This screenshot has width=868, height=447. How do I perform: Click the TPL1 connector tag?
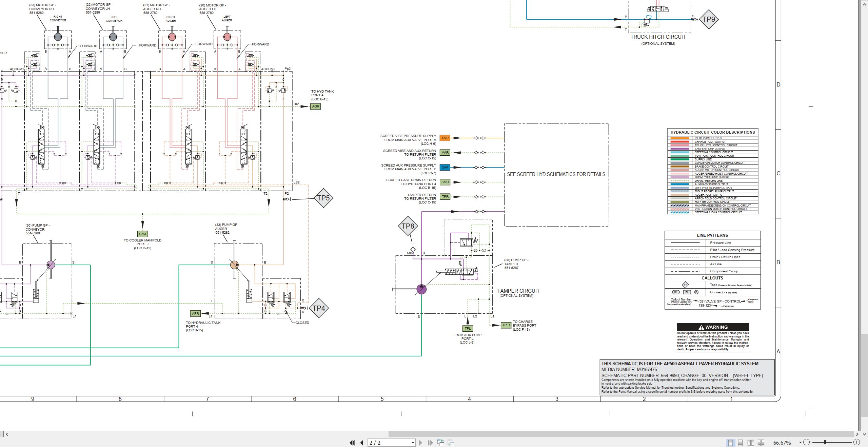pos(506,325)
